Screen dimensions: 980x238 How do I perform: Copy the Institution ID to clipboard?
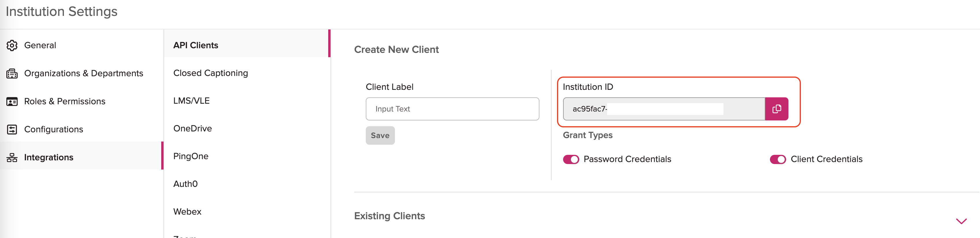point(776,109)
